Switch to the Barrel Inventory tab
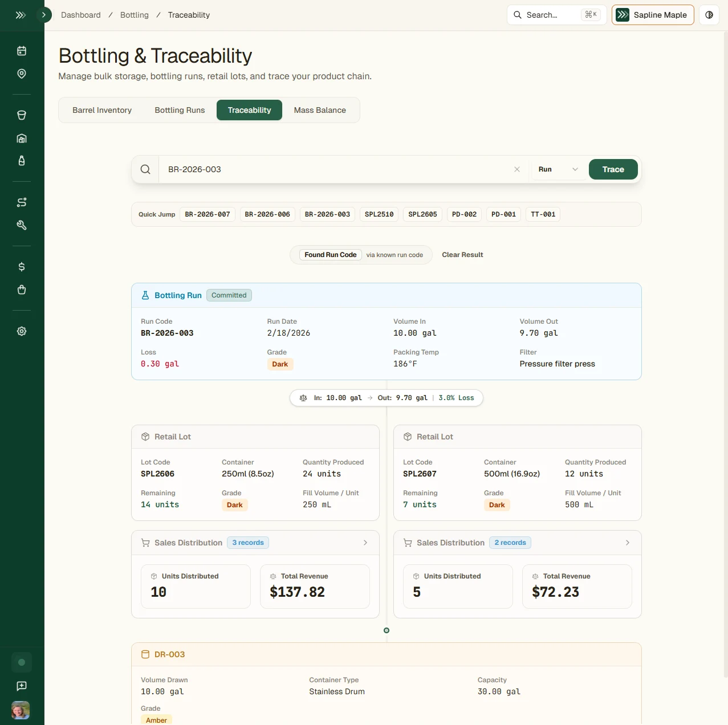Viewport: 728px width, 725px height. click(102, 110)
